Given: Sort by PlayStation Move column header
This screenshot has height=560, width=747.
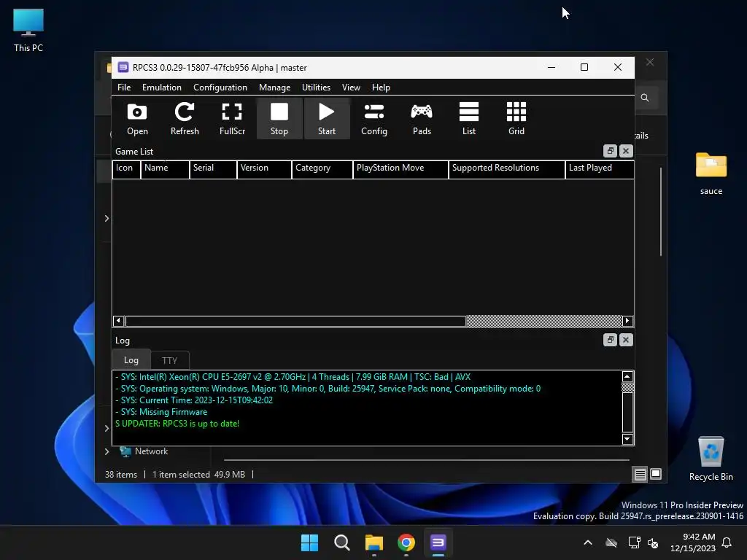Looking at the screenshot, I should pyautogui.click(x=400, y=169).
